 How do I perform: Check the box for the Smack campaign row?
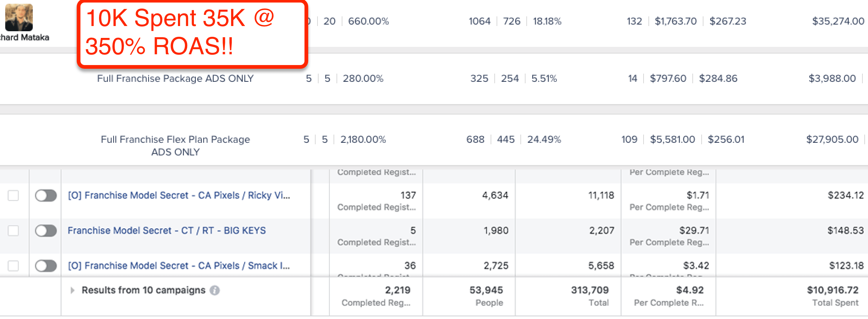[x=13, y=266]
